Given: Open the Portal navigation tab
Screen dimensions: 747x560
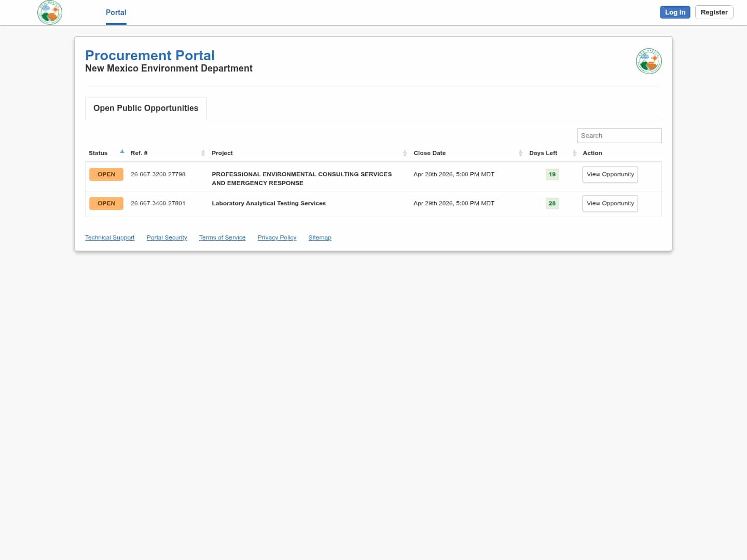Looking at the screenshot, I should click(x=116, y=12).
